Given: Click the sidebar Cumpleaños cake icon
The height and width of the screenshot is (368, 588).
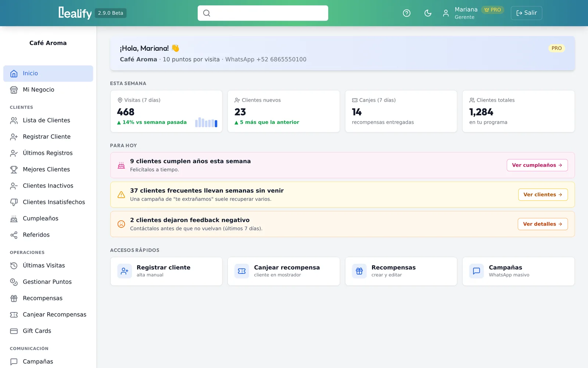Looking at the screenshot, I should (x=14, y=219).
